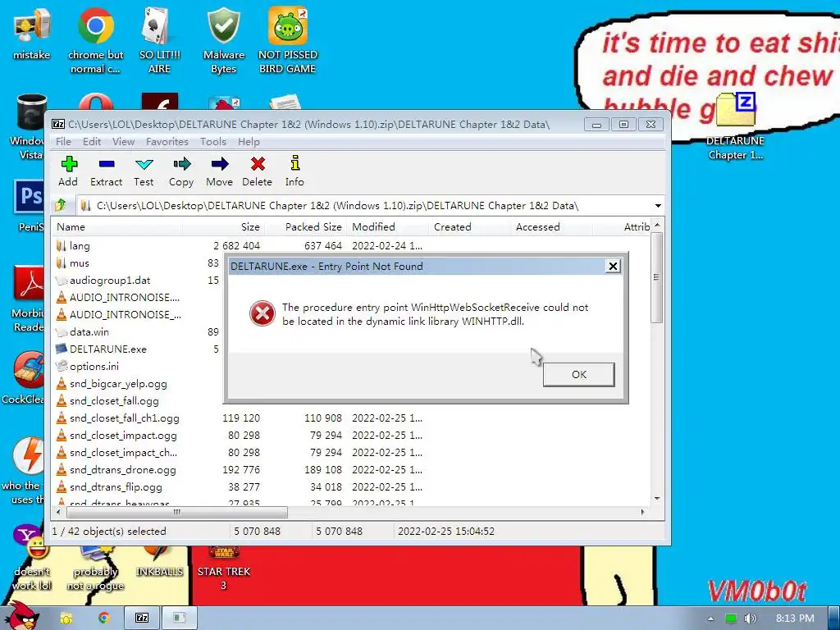Click the 'chrome but normal' desktop icon
840x630 pixels.
pos(95,40)
